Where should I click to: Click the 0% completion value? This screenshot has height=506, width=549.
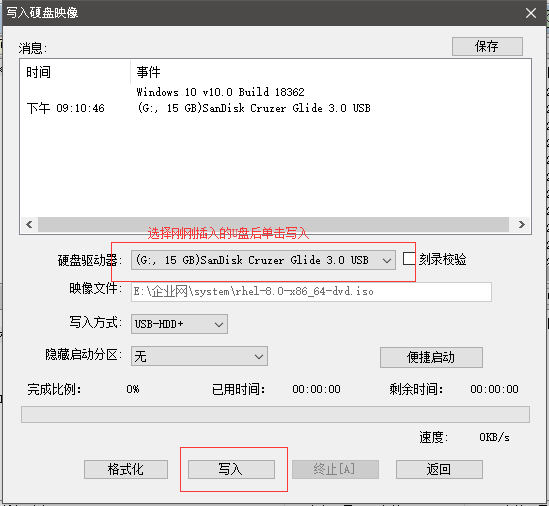133,389
